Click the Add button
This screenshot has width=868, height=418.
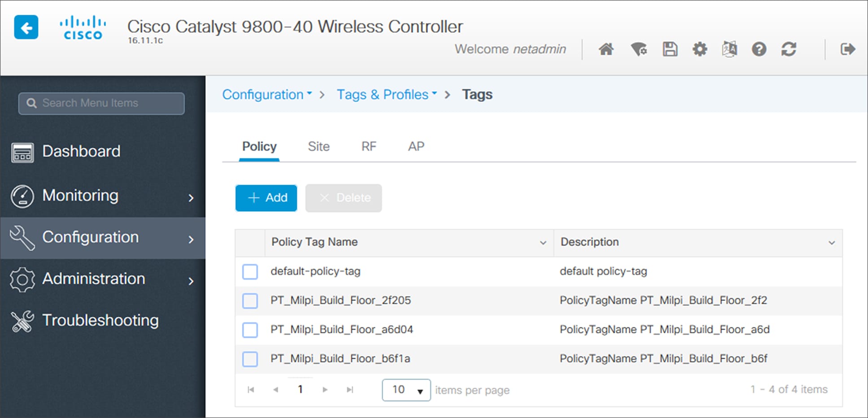266,198
